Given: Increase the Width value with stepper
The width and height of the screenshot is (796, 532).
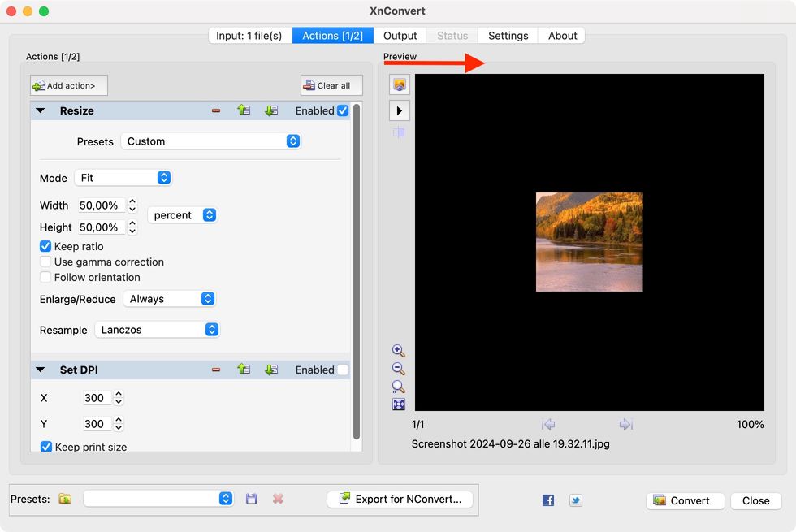Looking at the screenshot, I should (x=132, y=201).
